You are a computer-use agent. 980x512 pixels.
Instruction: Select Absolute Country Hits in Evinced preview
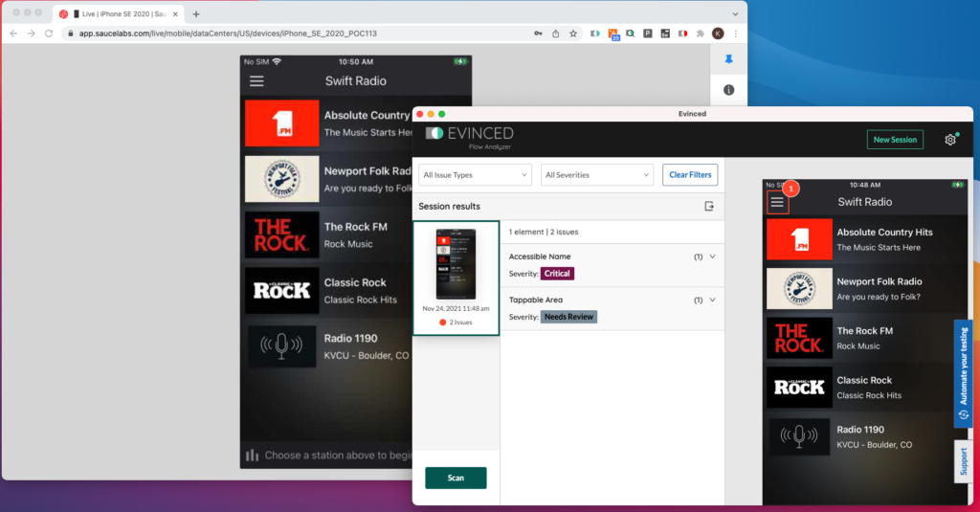point(865,239)
